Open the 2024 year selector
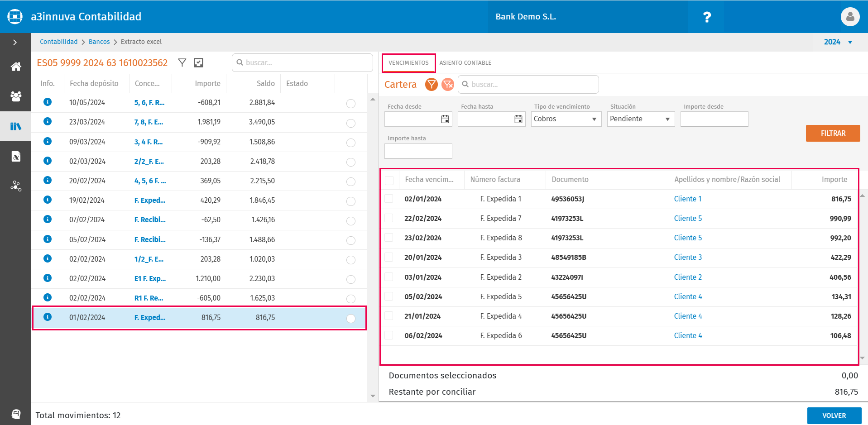The image size is (868, 425). coord(839,42)
